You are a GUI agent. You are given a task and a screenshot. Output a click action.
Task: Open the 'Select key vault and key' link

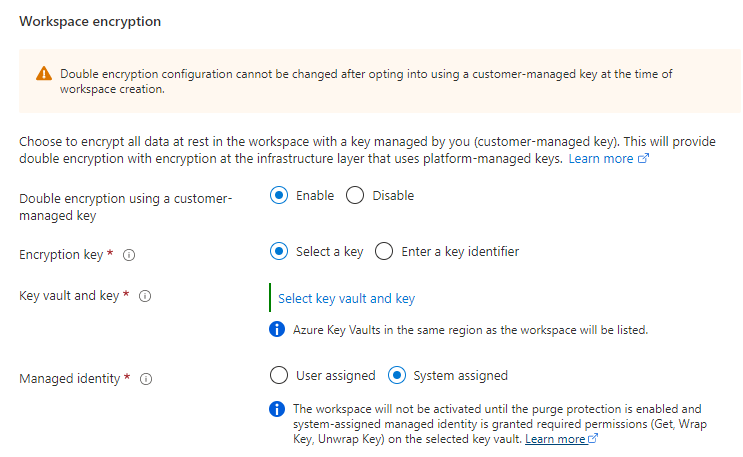(x=346, y=298)
